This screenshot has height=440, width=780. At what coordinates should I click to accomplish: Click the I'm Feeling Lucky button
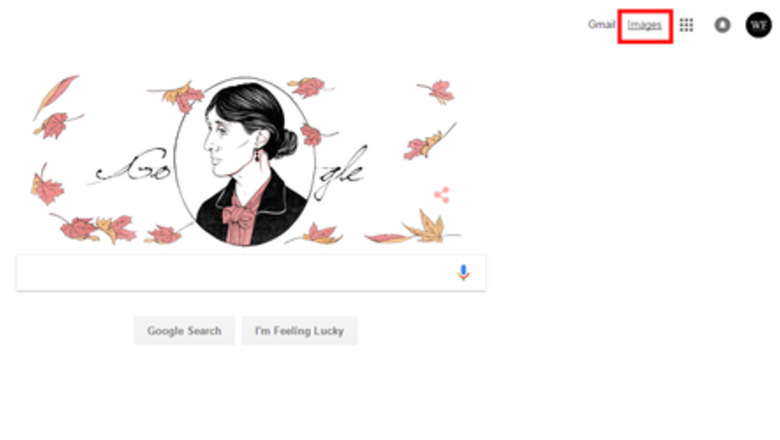[299, 331]
